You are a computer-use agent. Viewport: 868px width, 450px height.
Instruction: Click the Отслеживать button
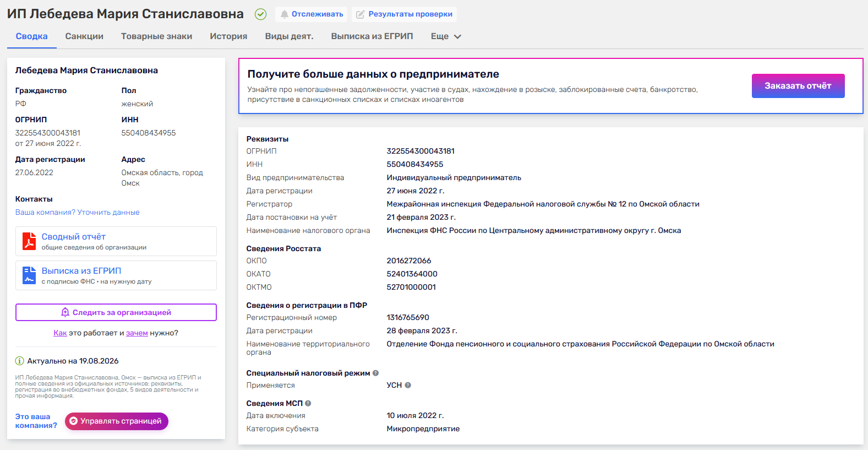312,14
